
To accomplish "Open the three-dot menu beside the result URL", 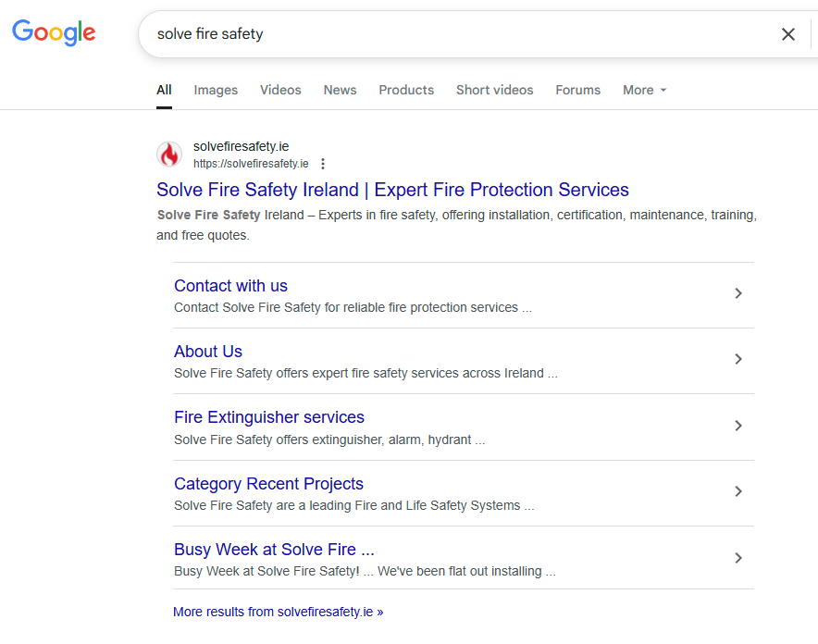I will click(322, 163).
